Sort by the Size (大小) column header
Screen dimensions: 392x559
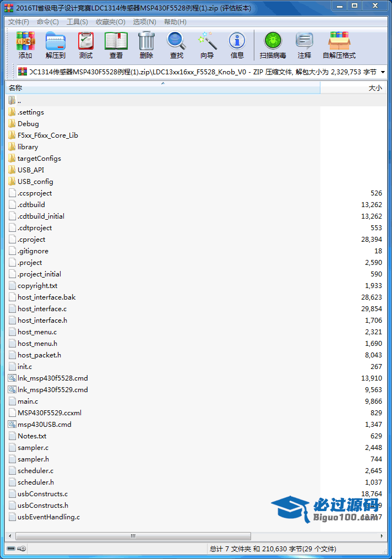tap(353, 88)
